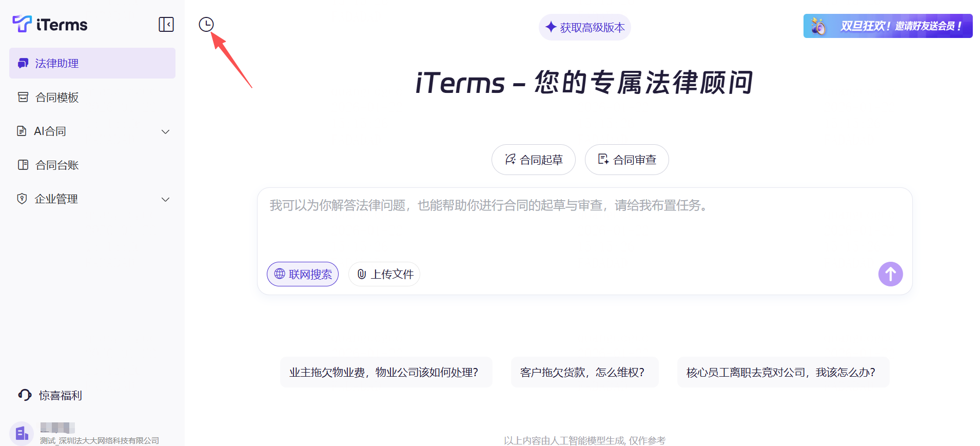
Task: Click the 合同审查 document icon
Action: click(603, 159)
